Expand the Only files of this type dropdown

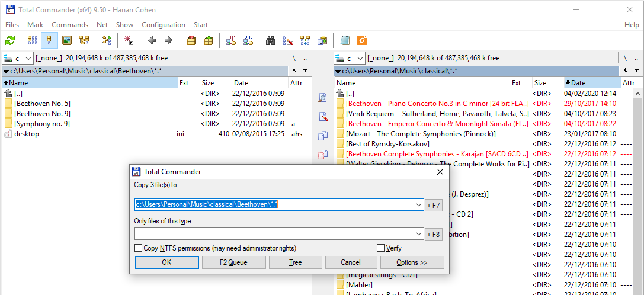coord(419,234)
